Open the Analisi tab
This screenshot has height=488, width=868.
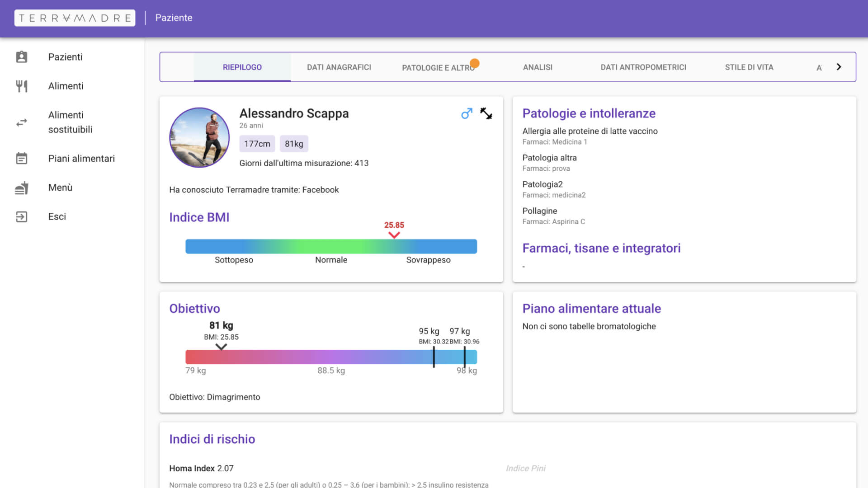[538, 67]
